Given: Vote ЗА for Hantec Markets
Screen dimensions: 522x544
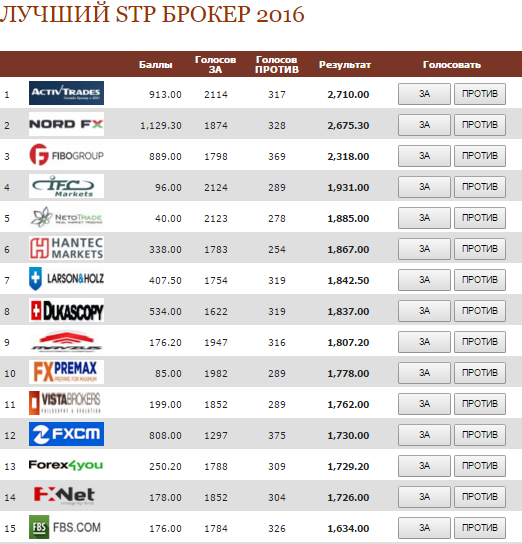Looking at the screenshot, I should 424,249.
